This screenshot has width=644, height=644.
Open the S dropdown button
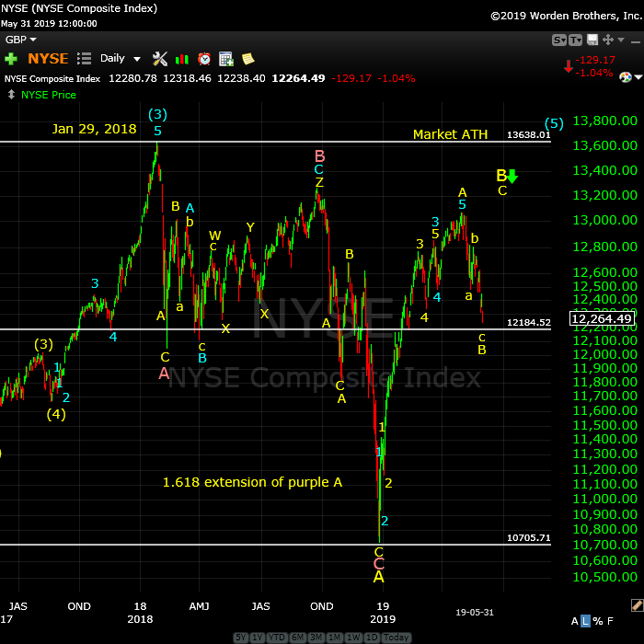coord(559,40)
